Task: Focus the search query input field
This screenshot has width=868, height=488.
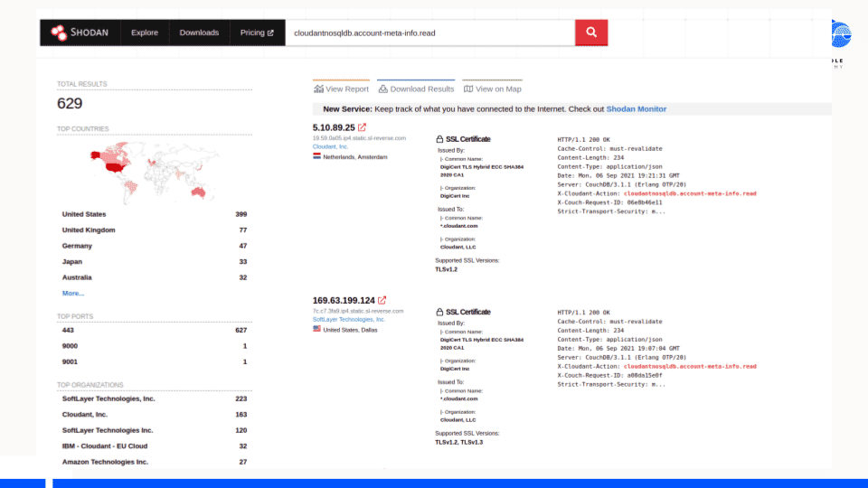Action: coord(430,33)
